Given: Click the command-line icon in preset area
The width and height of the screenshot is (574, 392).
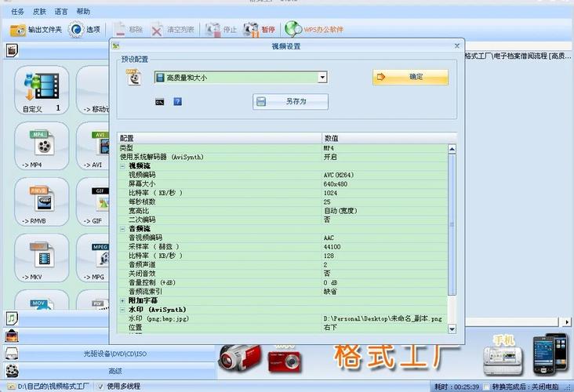Looking at the screenshot, I should tap(160, 102).
